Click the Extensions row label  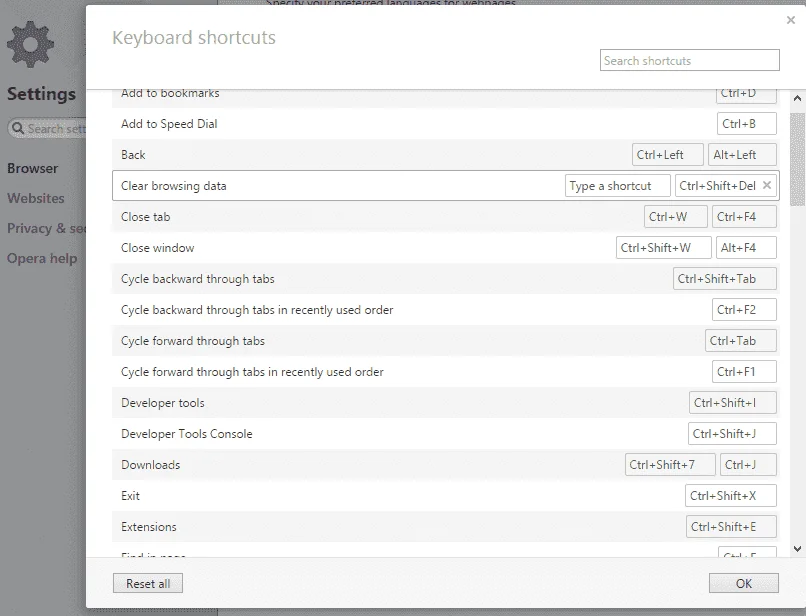pos(149,527)
